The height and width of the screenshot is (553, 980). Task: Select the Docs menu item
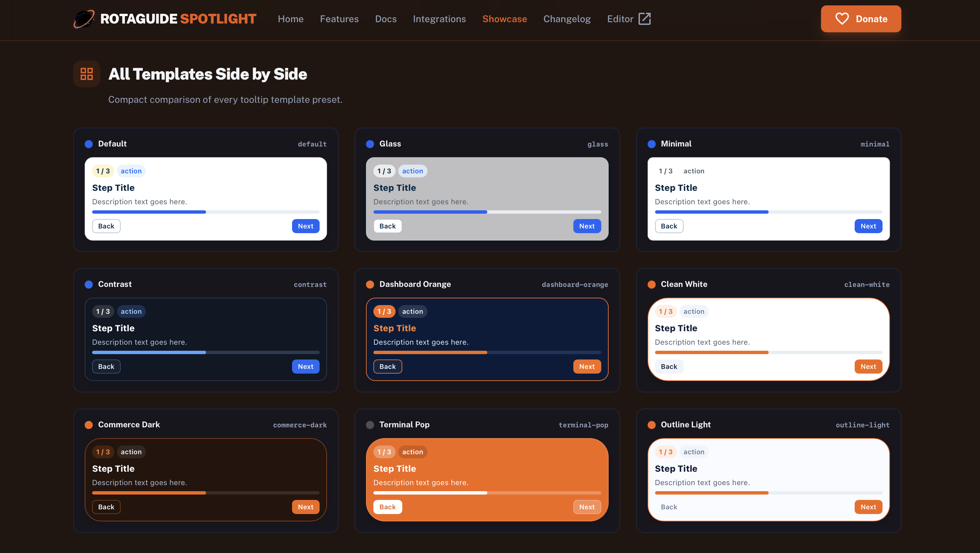(386, 18)
